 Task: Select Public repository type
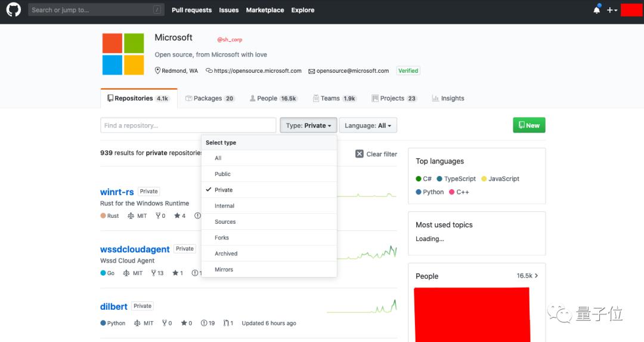pos(269,174)
